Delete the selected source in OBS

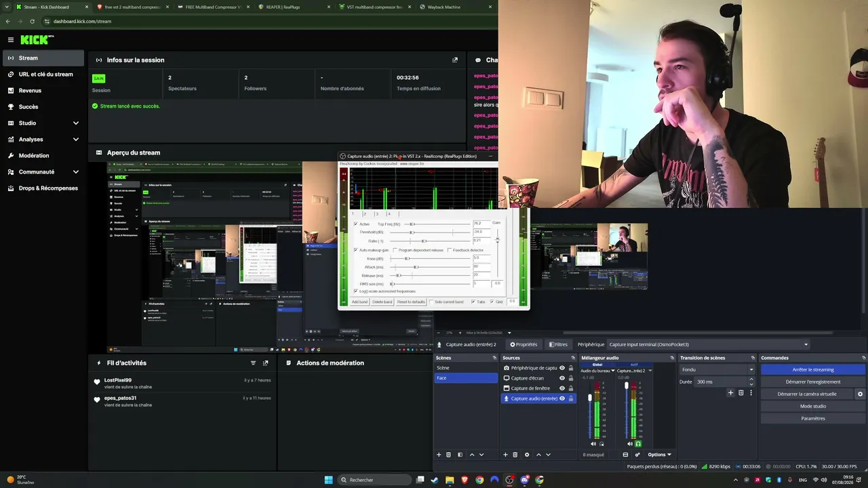point(515,455)
